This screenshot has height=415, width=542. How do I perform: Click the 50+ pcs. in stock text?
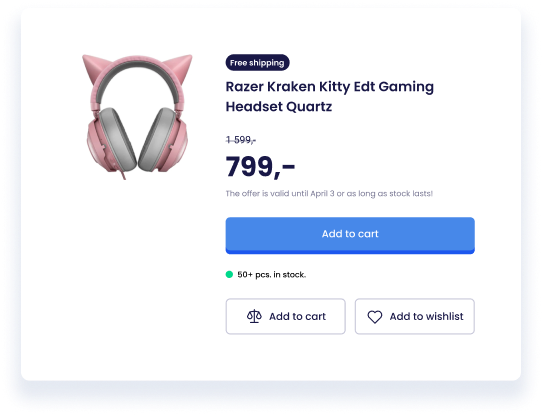[x=272, y=275]
